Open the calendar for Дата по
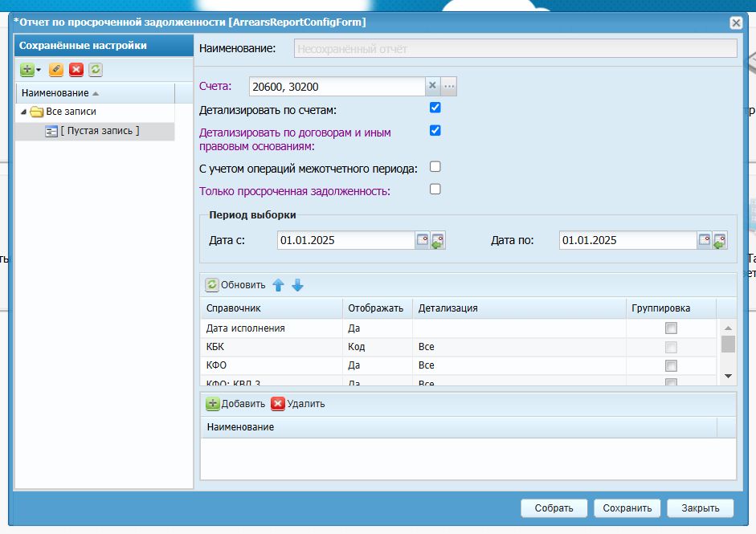This screenshot has width=756, height=534. click(705, 240)
